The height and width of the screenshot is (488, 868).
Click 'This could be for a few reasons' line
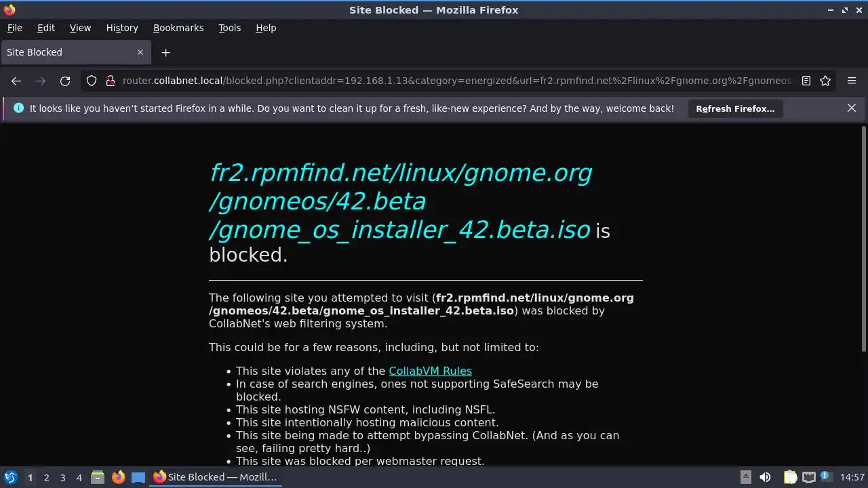(x=374, y=347)
